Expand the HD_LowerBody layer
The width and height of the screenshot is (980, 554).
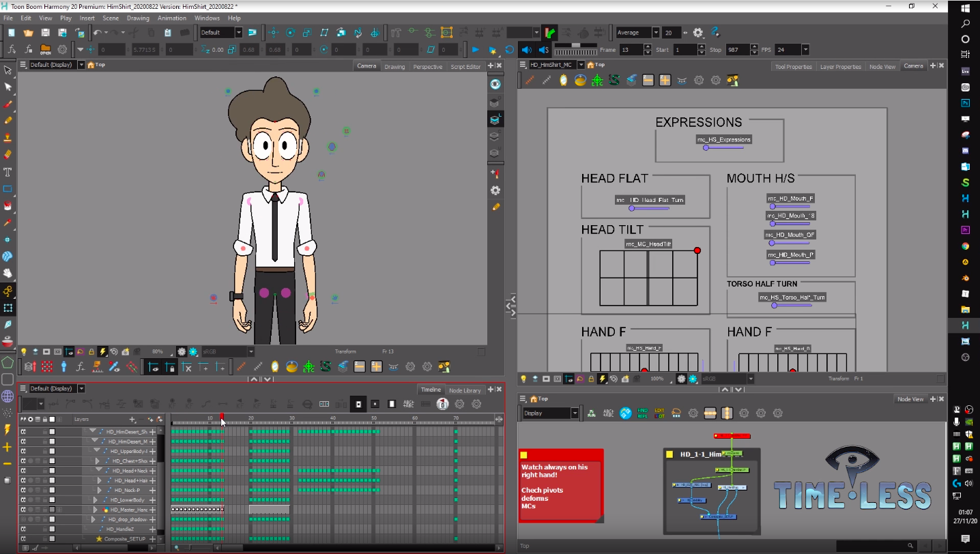pos(96,500)
